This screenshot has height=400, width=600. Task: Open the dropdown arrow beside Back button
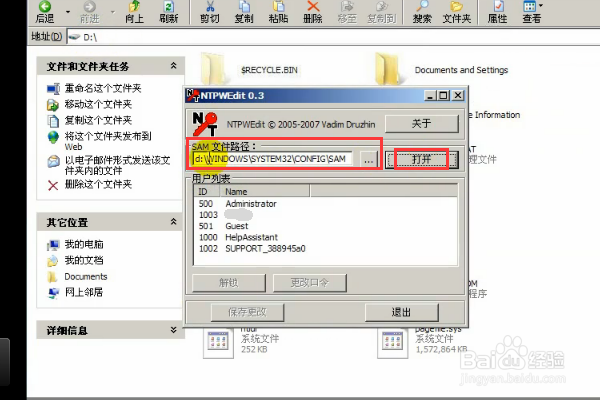pyautogui.click(x=68, y=12)
